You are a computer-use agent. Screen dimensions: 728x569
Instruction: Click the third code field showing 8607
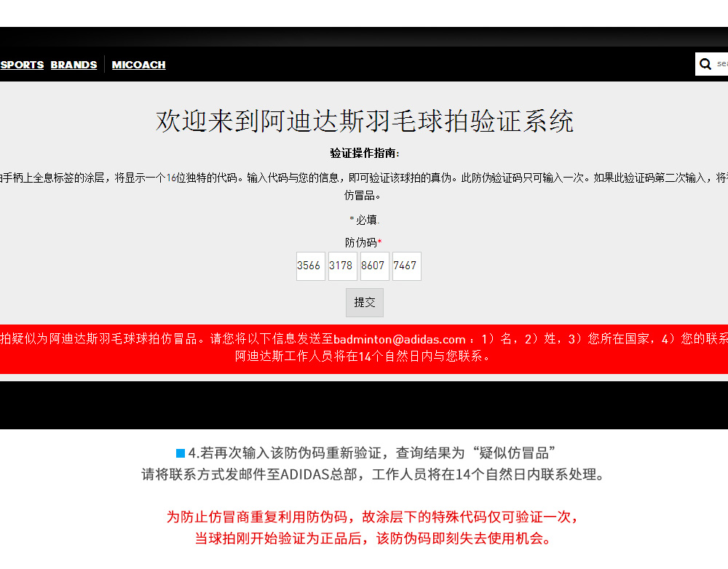pos(374,266)
